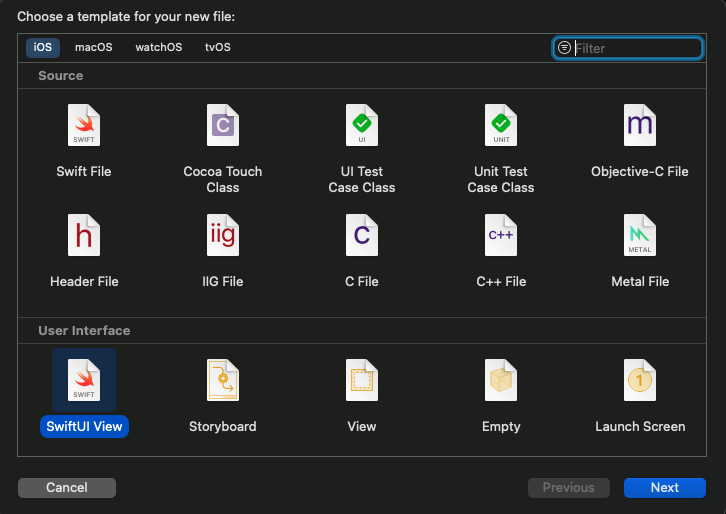
Task: Select the C++ File template icon
Action: point(501,235)
